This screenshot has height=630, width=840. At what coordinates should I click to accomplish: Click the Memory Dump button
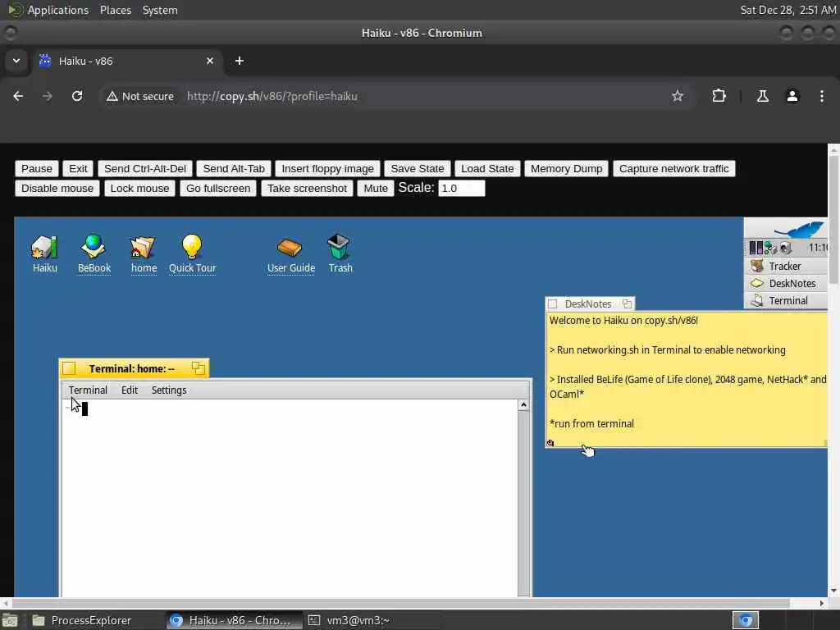(x=566, y=169)
